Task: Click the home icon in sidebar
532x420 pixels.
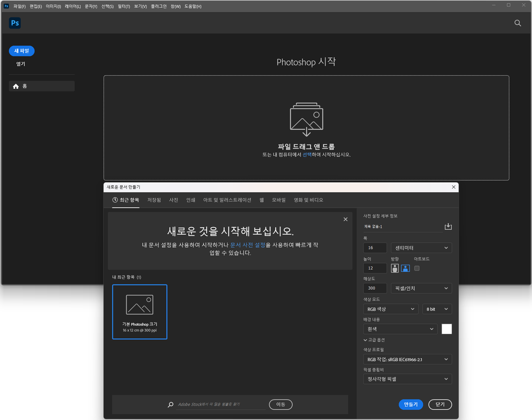Action: (x=16, y=86)
